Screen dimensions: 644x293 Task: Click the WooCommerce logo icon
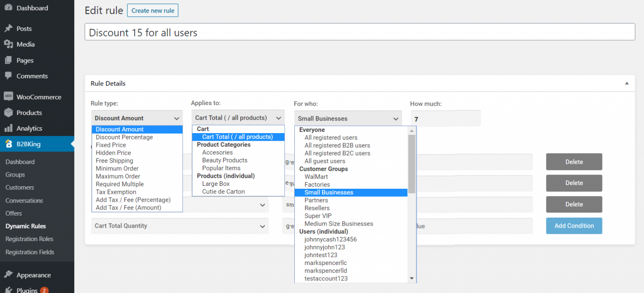tap(8, 97)
